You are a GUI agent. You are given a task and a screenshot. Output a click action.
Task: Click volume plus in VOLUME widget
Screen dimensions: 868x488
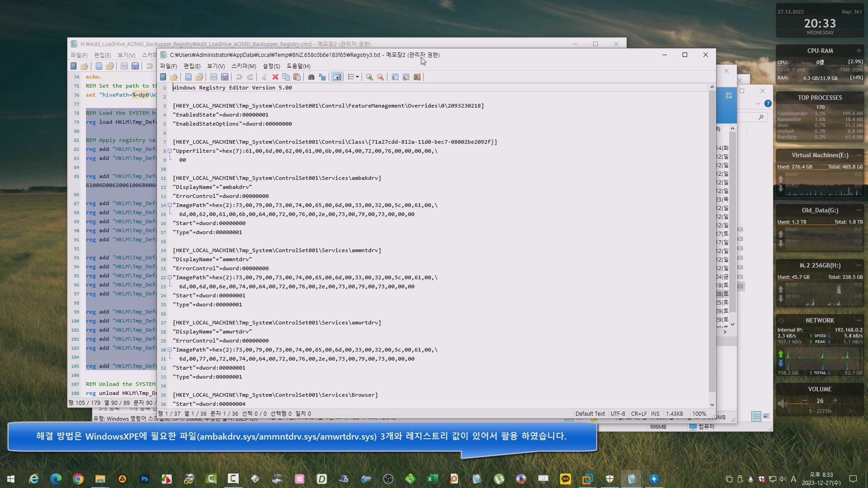point(835,401)
